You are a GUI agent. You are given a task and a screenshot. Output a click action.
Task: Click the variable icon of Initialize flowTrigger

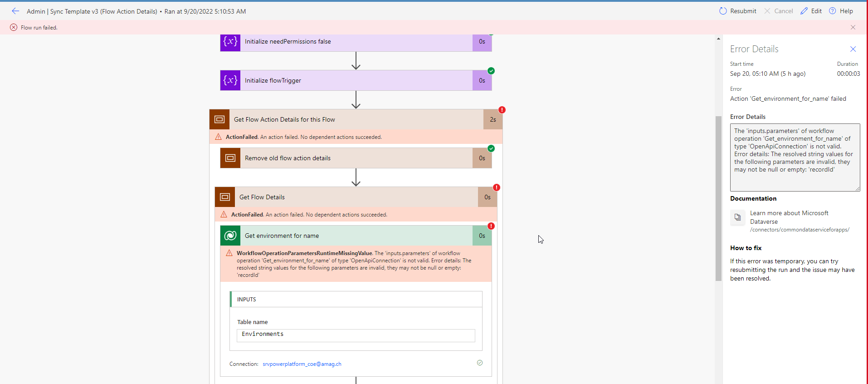(x=230, y=80)
